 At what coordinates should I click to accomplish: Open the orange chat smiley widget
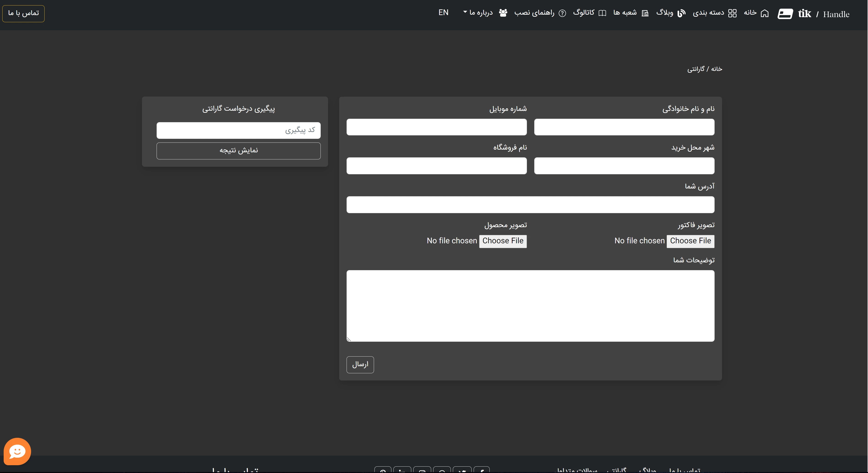[x=17, y=451]
